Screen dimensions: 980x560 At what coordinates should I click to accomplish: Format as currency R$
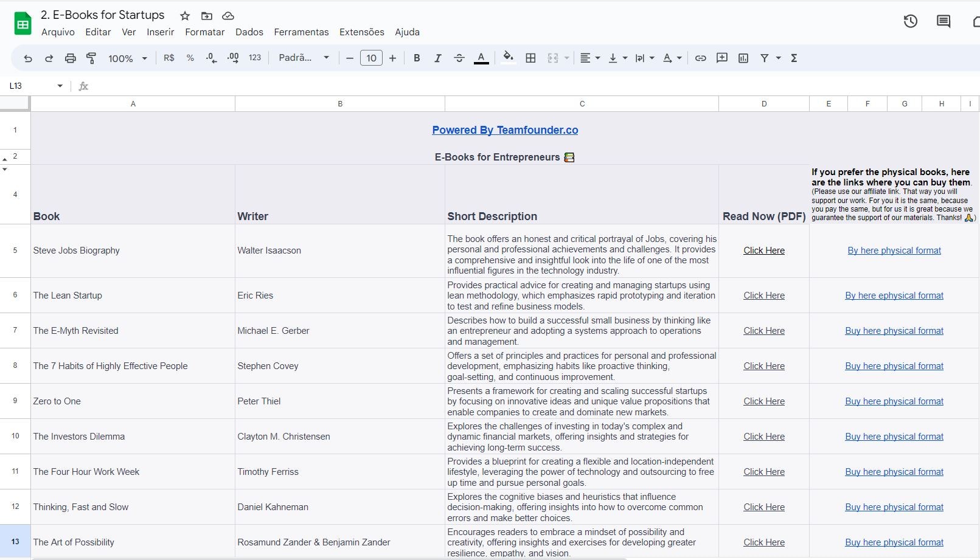point(169,58)
